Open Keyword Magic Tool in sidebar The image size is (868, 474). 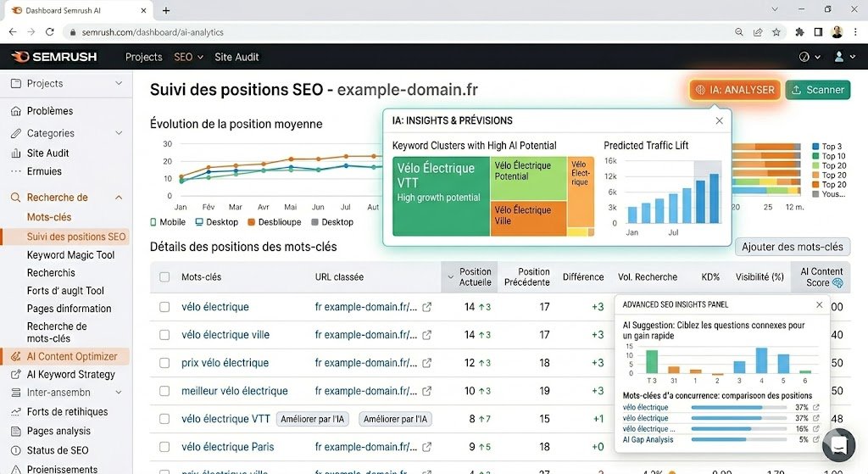71,254
